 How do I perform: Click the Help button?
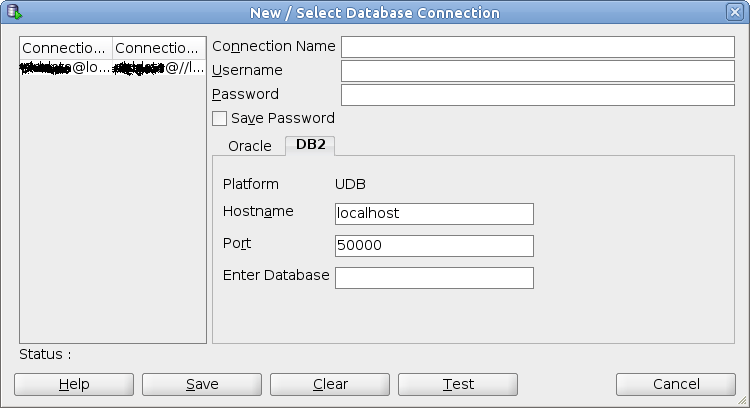point(74,385)
